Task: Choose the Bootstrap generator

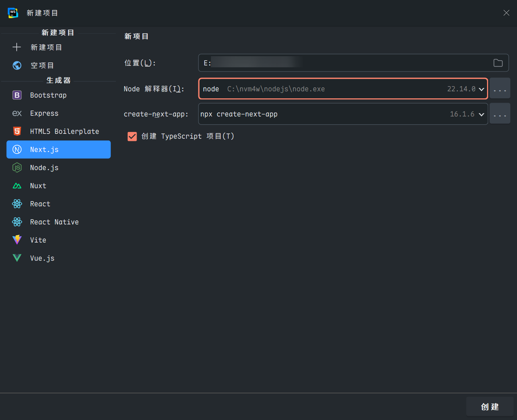Action: click(58, 95)
